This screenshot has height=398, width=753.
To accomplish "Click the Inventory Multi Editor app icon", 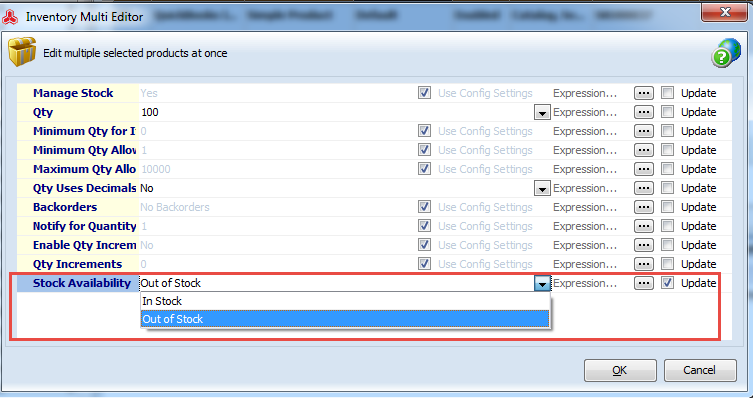I will [x=10, y=17].
